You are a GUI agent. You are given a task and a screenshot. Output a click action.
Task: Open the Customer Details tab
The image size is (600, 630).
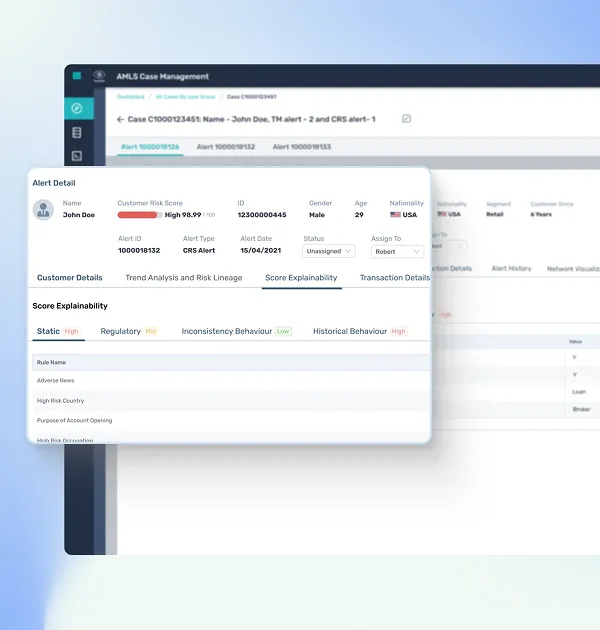70,278
